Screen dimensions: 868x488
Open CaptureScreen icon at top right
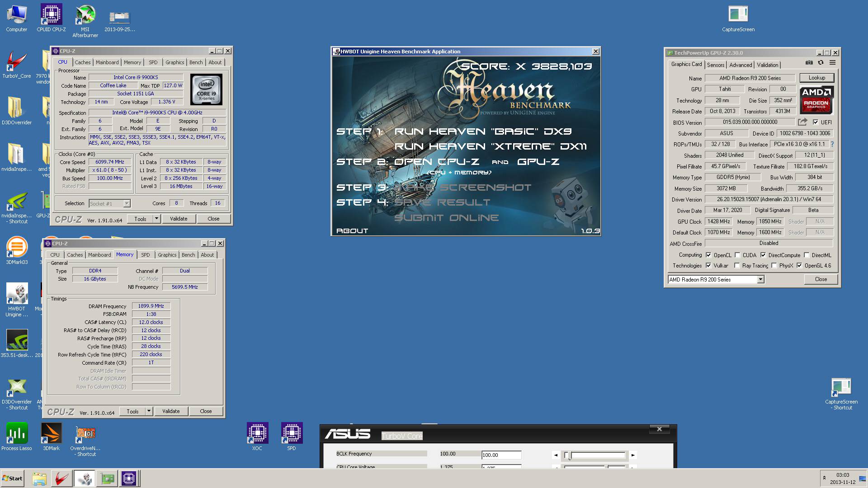coord(738,19)
